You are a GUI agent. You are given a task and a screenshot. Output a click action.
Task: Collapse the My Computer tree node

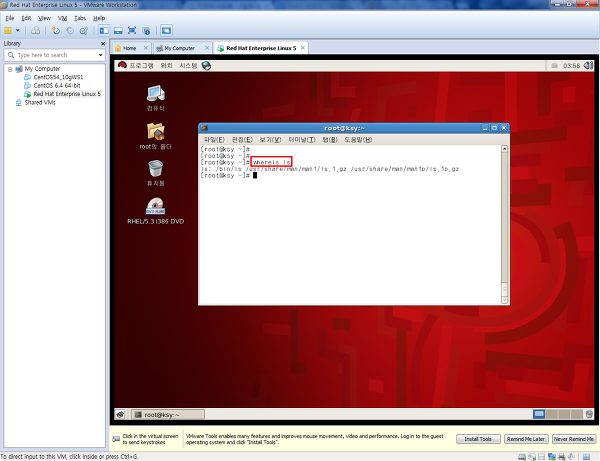[x=10, y=69]
